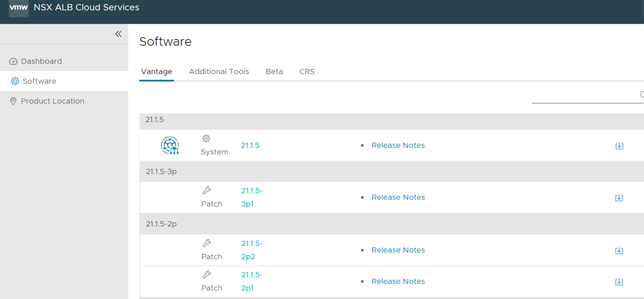Click the System gear icon for 21.1.5

(x=206, y=138)
